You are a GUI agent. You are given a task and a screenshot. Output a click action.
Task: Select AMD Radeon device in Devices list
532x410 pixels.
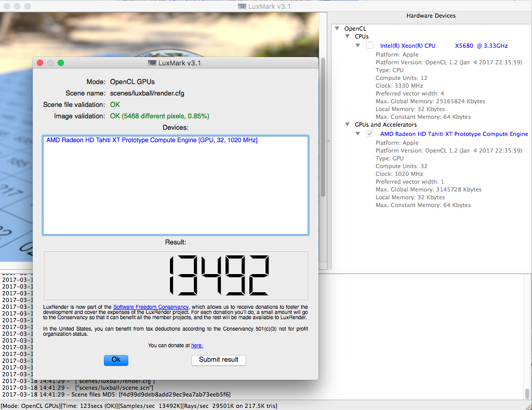click(x=152, y=140)
